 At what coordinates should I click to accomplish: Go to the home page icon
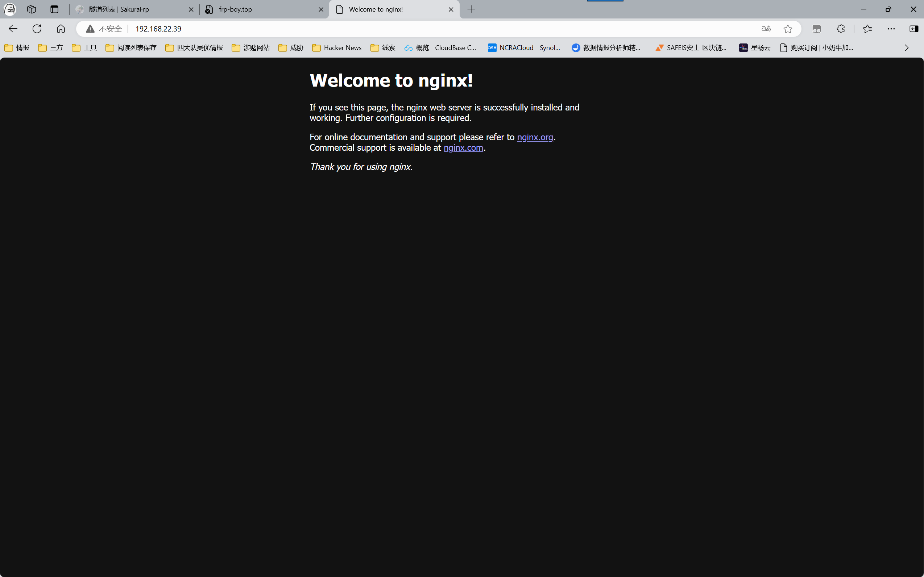61,29
